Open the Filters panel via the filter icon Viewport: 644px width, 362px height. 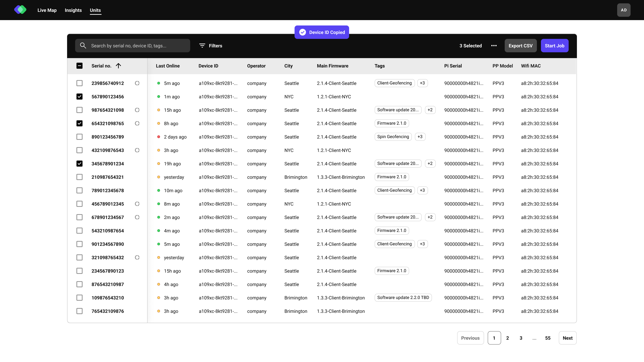[x=202, y=45]
